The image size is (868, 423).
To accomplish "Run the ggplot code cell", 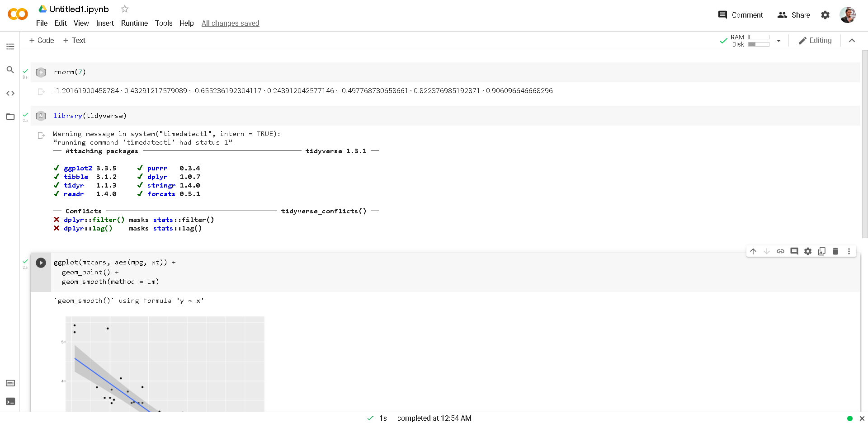I will pyautogui.click(x=41, y=263).
